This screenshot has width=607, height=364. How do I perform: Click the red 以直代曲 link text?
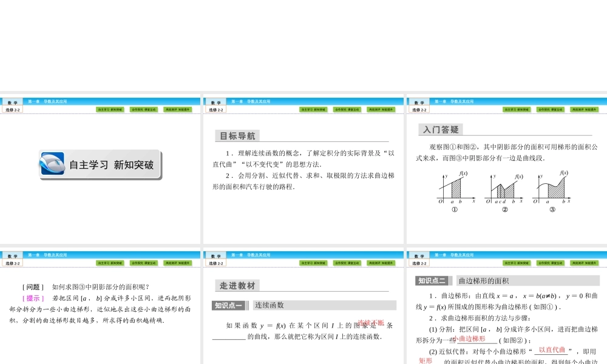click(552, 350)
